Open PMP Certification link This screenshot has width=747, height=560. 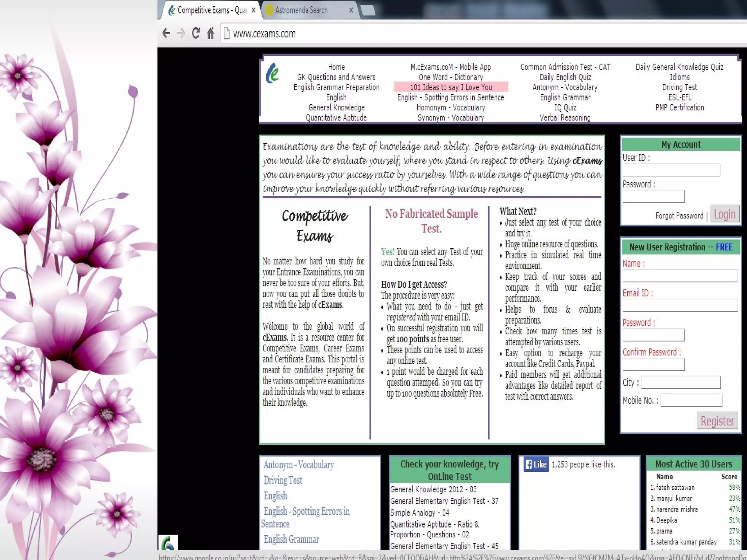coord(680,108)
